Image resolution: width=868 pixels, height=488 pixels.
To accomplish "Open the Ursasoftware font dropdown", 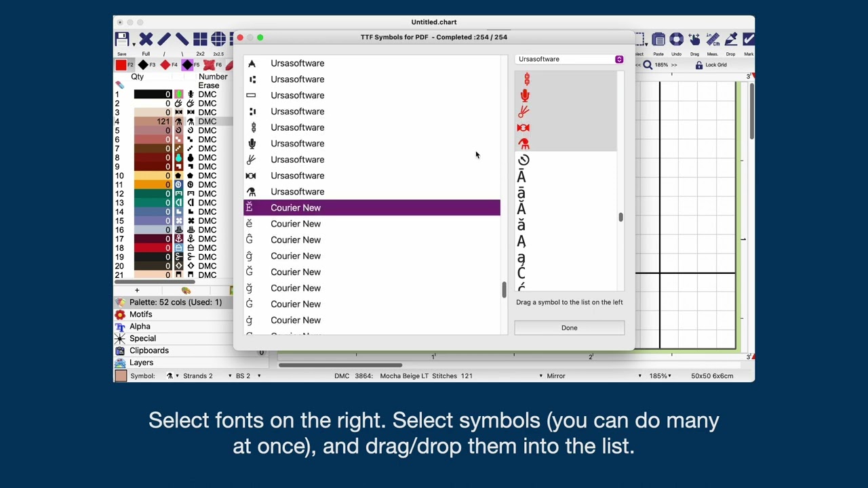I will 570,59.
